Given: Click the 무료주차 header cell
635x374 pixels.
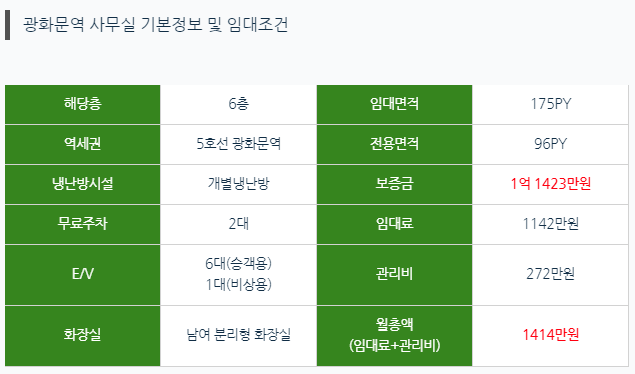Looking at the screenshot, I should (83, 224).
